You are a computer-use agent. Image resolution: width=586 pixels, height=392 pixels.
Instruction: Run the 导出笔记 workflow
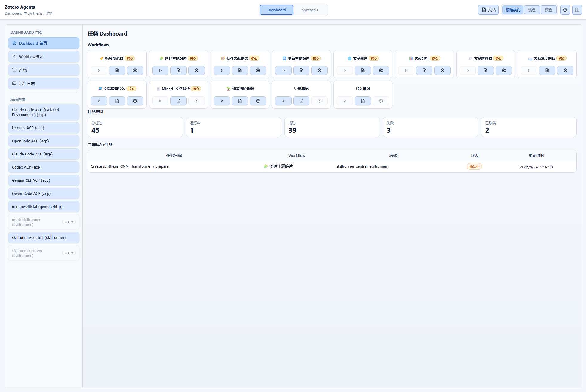click(x=283, y=101)
